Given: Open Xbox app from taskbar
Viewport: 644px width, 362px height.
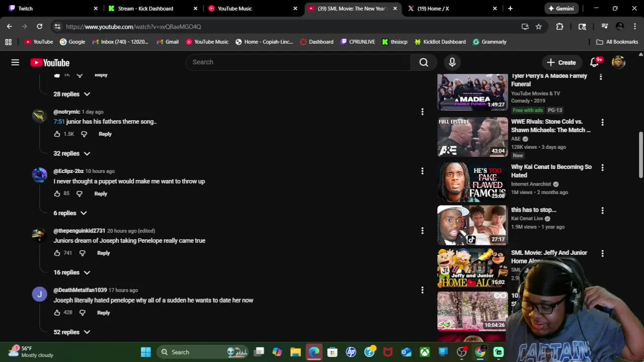Looking at the screenshot, I should click(425, 352).
